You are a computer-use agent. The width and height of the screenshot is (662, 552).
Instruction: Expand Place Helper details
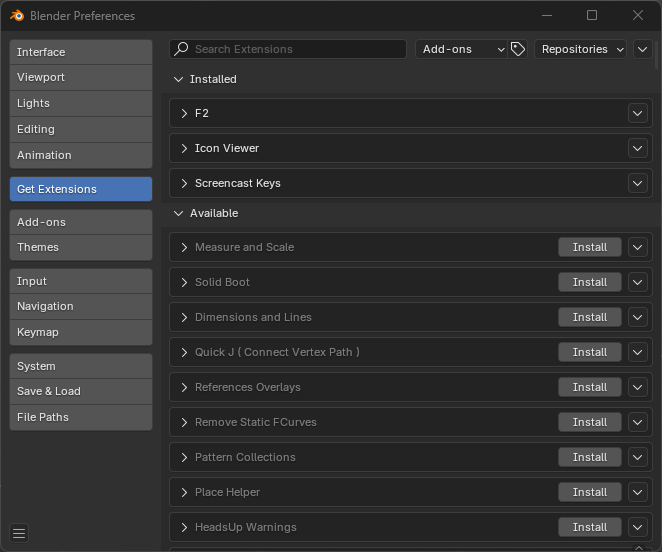(x=184, y=492)
